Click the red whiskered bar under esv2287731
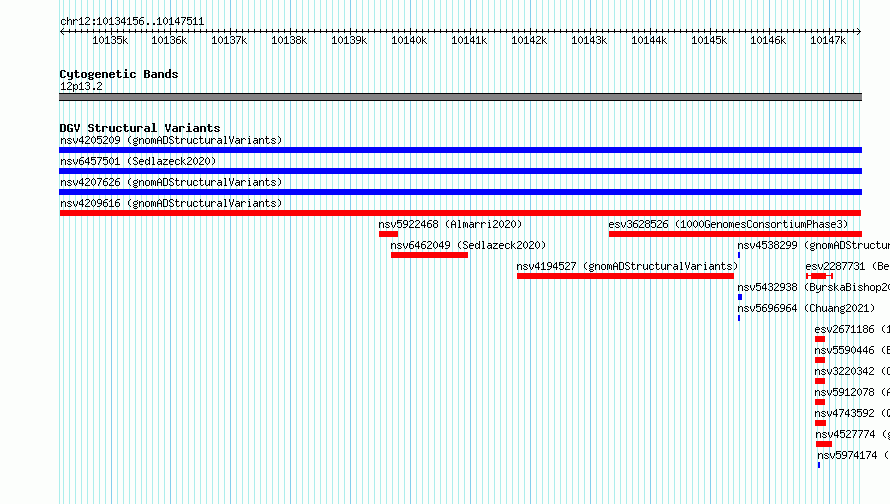The image size is (890, 504). click(x=819, y=276)
